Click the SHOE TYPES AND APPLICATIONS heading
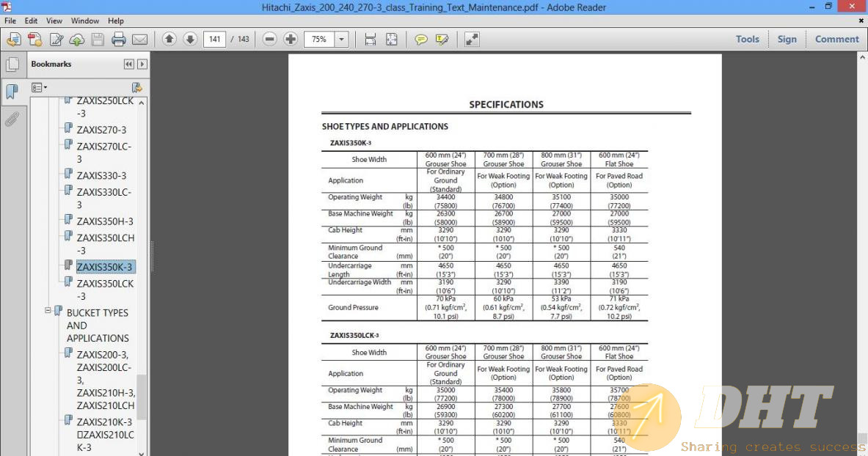 pos(385,126)
